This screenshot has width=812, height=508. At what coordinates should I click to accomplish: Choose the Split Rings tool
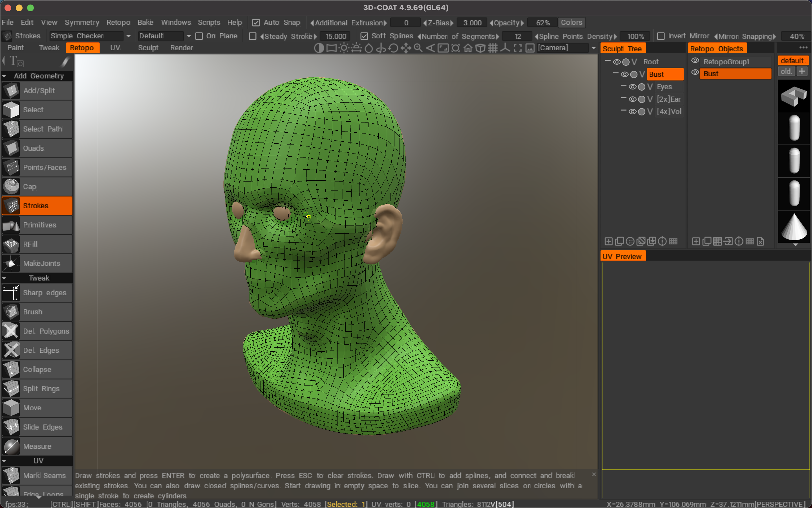click(x=37, y=389)
